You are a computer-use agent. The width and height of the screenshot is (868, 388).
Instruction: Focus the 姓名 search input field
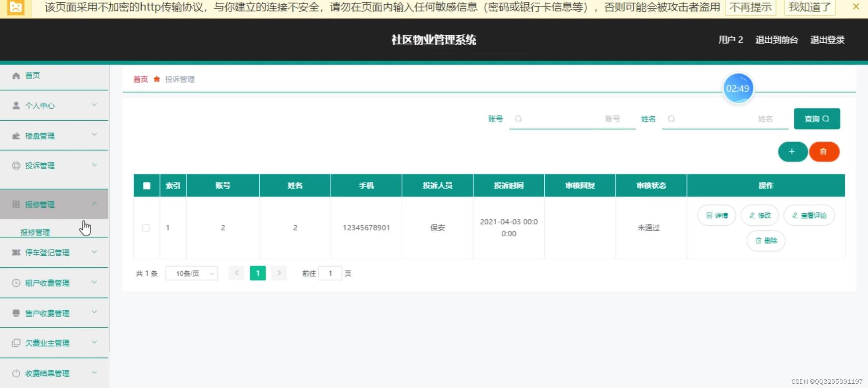point(725,119)
